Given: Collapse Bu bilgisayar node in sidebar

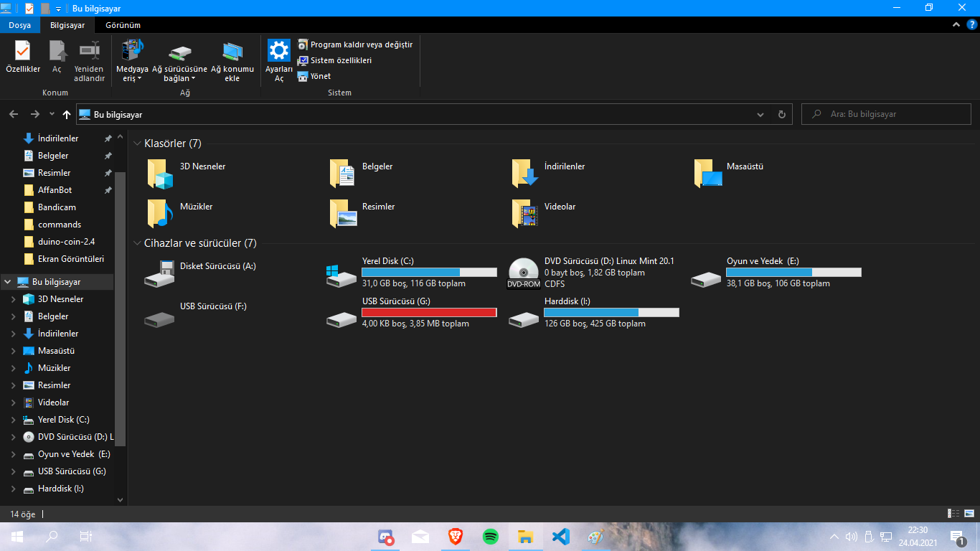Looking at the screenshot, I should coord(8,282).
